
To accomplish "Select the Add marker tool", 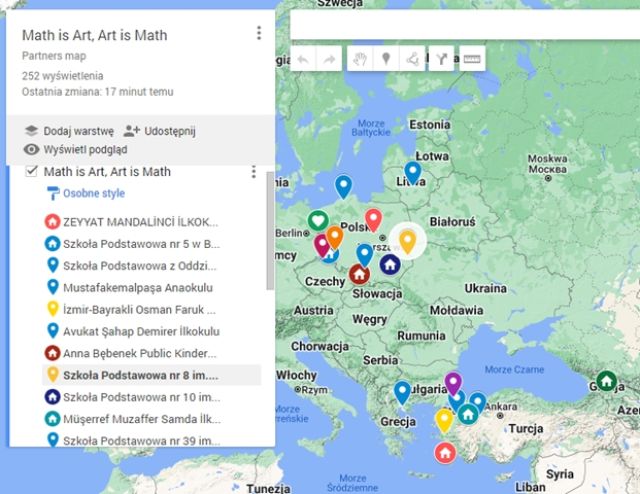I will 386,60.
